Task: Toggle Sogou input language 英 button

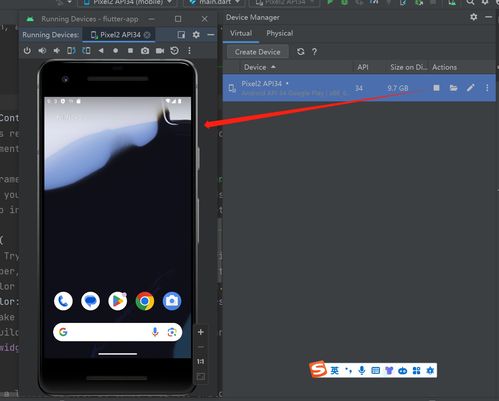Action: (x=334, y=370)
